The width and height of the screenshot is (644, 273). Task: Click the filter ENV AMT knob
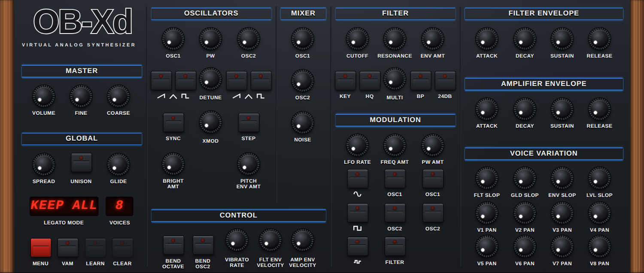[x=433, y=39]
